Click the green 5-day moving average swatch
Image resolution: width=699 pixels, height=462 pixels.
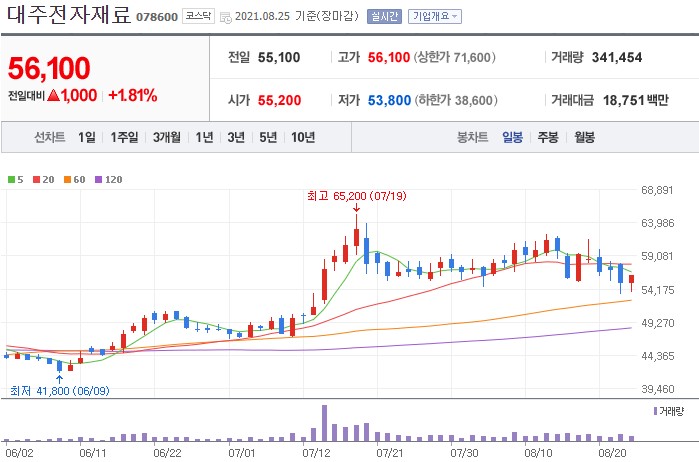tap(12, 179)
